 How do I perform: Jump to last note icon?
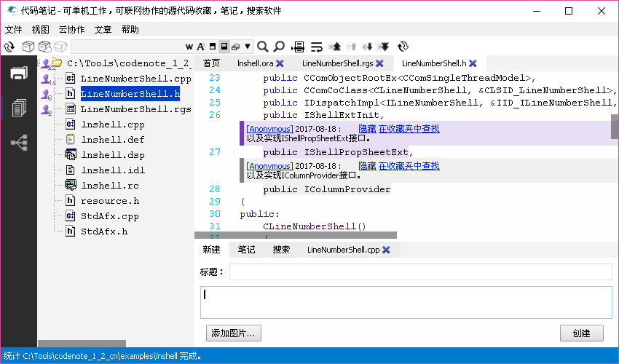click(x=383, y=47)
